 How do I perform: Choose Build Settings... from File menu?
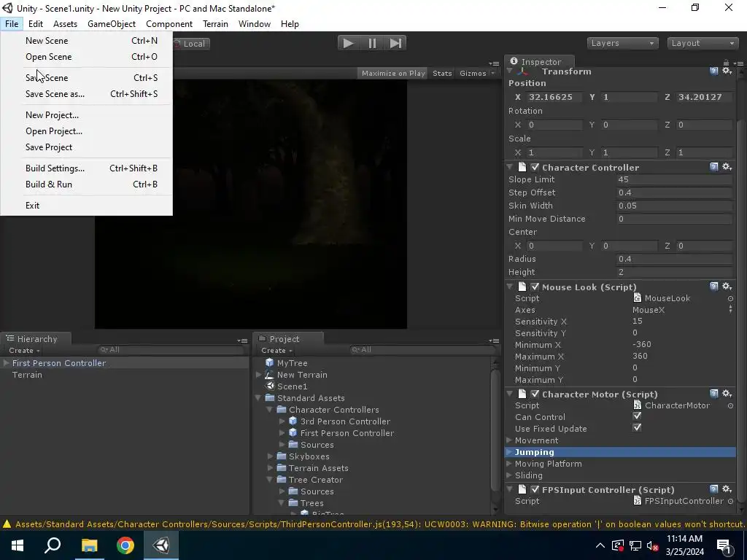(x=86, y=168)
